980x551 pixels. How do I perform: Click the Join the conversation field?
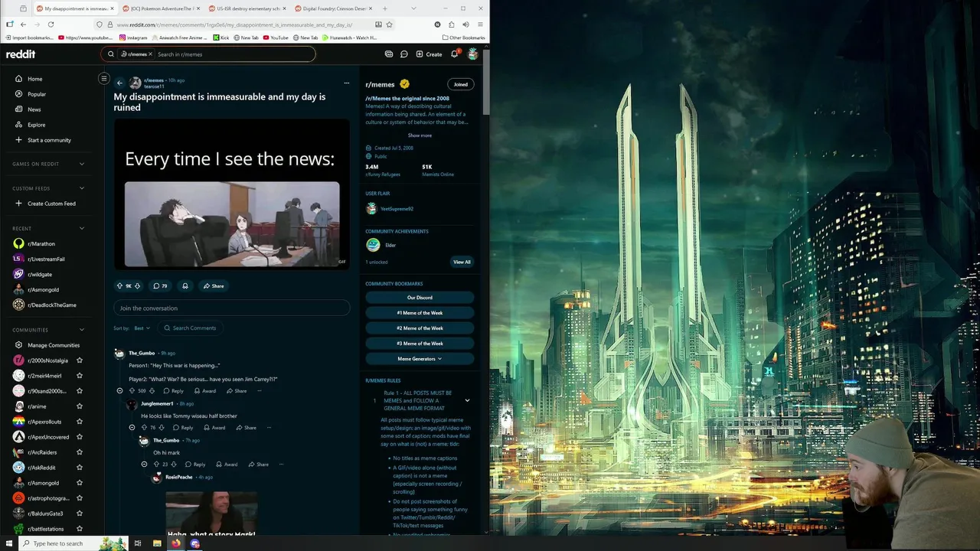pyautogui.click(x=232, y=308)
